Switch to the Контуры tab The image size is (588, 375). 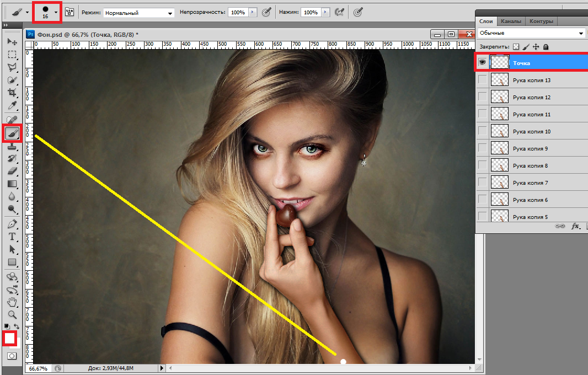point(541,22)
